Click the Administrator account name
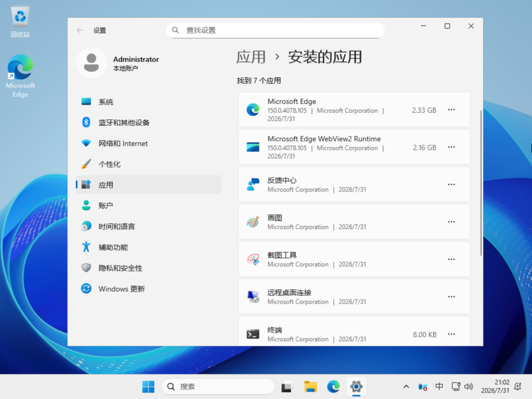Image resolution: width=532 pixels, height=399 pixels. coord(136,59)
